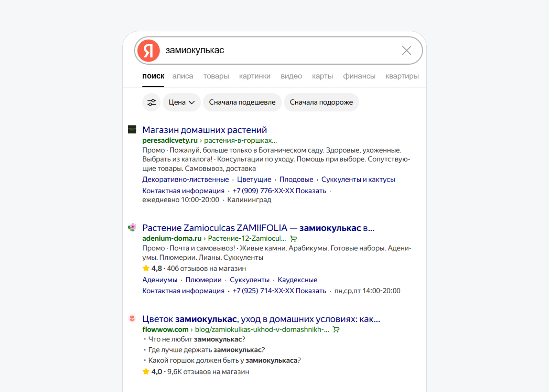Show phone number +7 (925) 714-XX-XX
This screenshot has height=392, width=549.
pyautogui.click(x=280, y=291)
